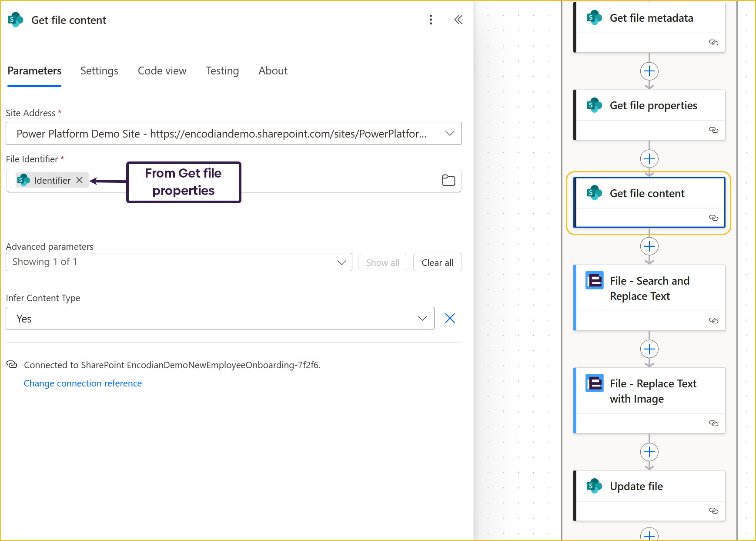Remove the Identifier token from File Identifier

pos(80,180)
